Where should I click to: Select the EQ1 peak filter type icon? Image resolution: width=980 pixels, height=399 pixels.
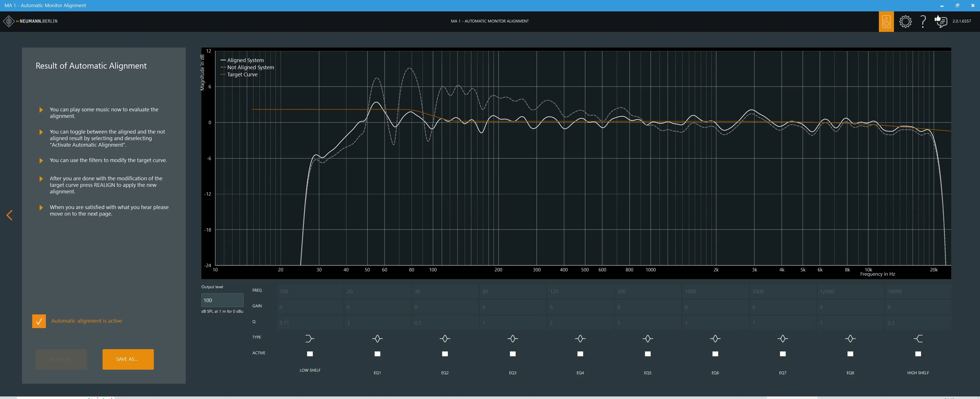click(377, 339)
